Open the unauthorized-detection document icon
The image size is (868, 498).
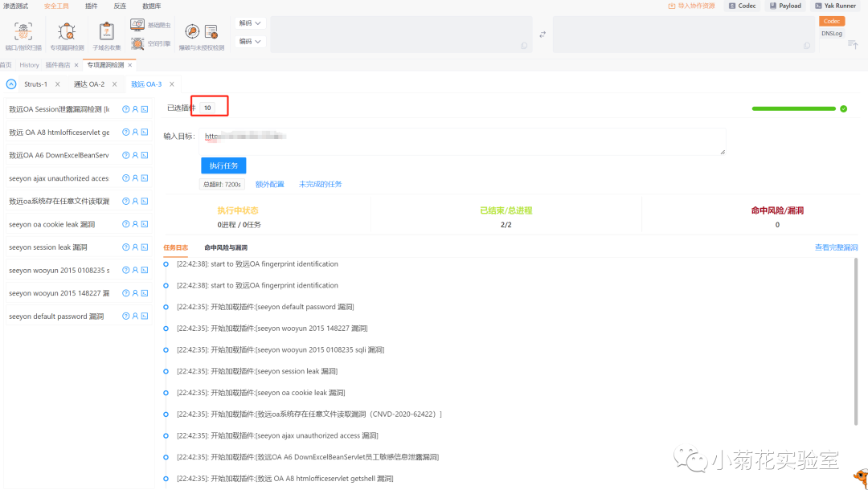[211, 31]
